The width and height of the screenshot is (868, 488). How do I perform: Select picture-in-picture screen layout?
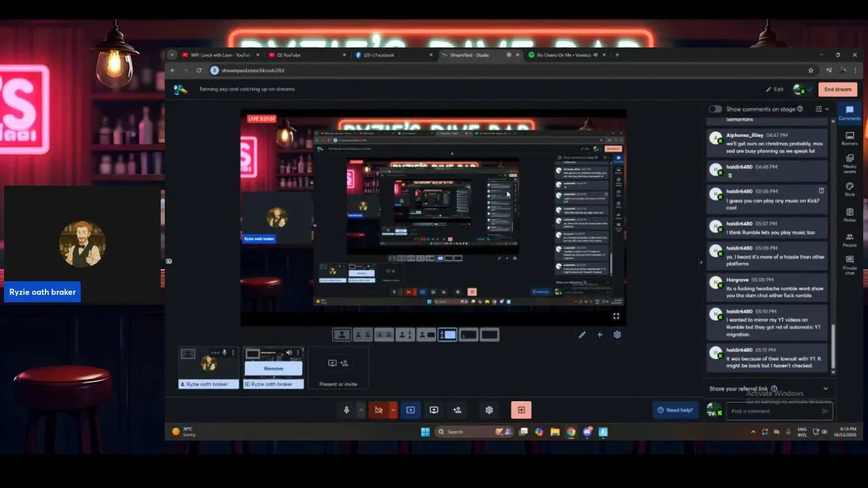pos(468,335)
